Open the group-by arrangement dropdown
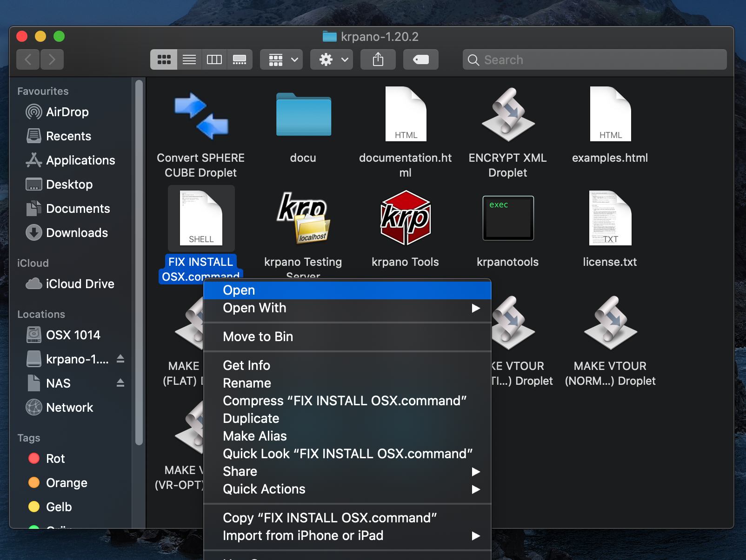The image size is (746, 560). click(281, 59)
